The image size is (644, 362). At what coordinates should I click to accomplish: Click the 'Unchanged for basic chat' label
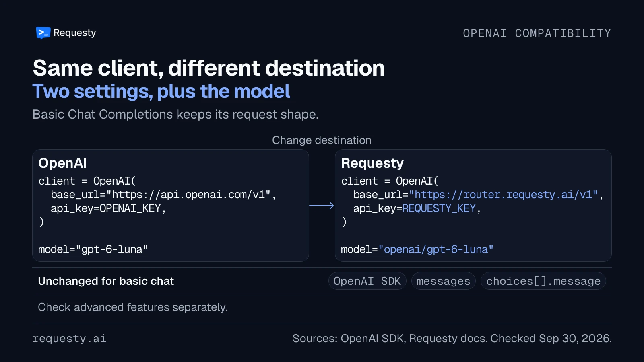click(x=106, y=281)
